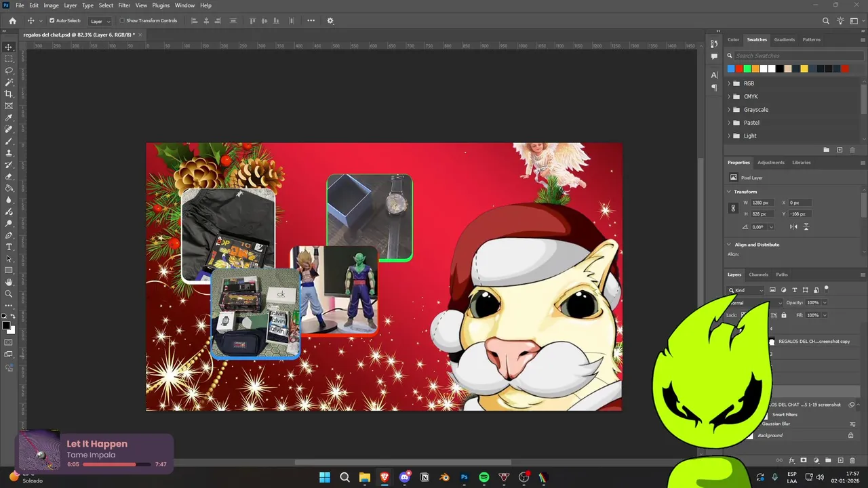Open the Image menu

coord(51,5)
